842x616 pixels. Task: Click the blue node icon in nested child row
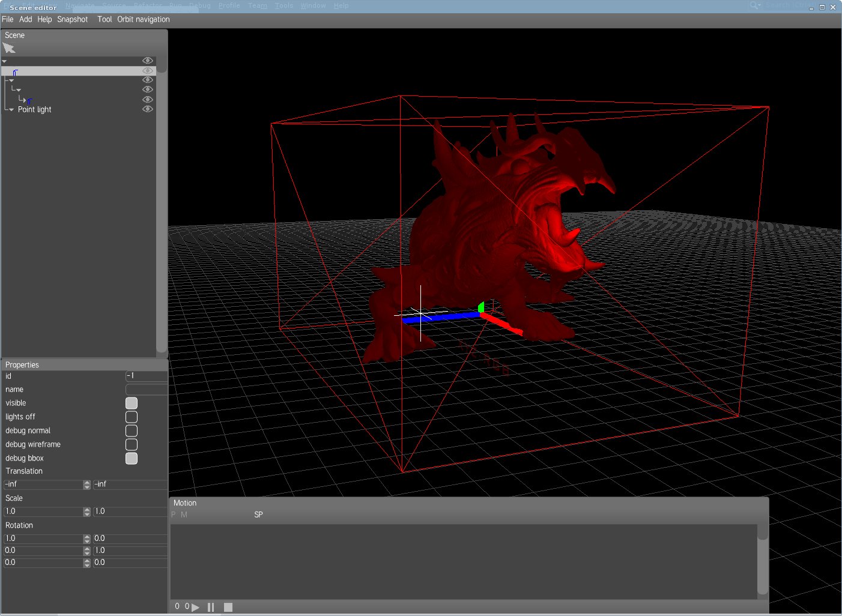click(29, 100)
